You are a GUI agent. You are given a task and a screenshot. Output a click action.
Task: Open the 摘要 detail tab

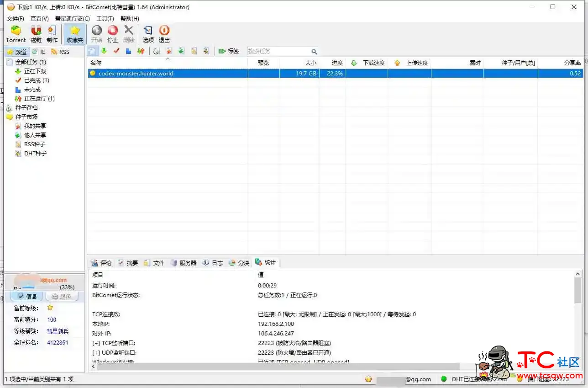click(127, 263)
